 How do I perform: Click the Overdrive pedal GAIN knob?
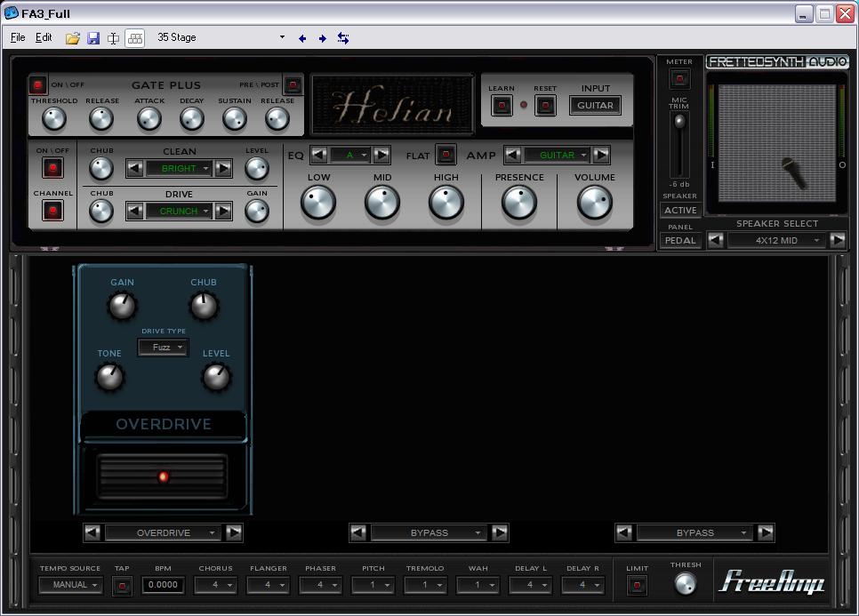(x=122, y=306)
